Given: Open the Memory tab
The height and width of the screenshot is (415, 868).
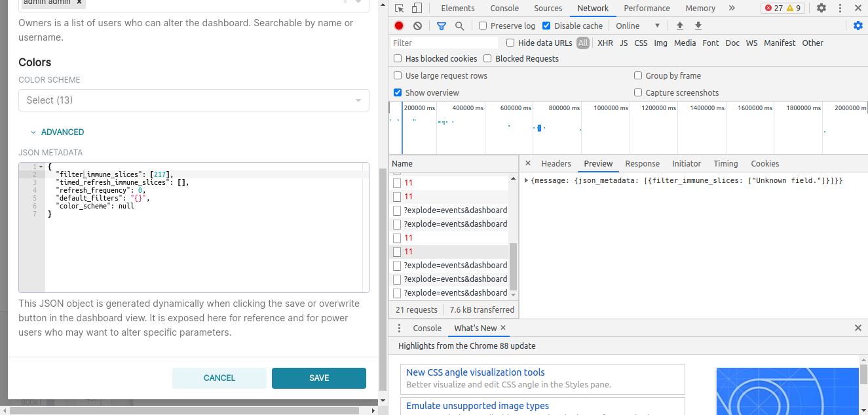Looking at the screenshot, I should coord(700,9).
